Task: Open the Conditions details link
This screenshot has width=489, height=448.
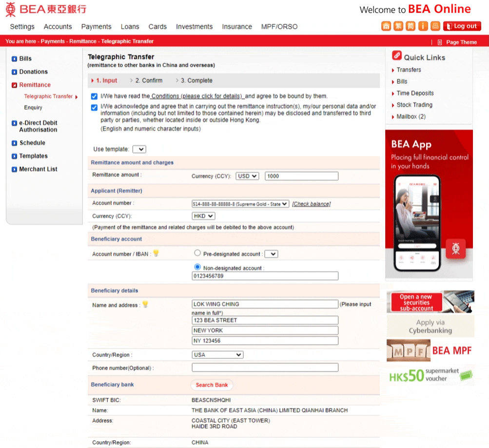Action: (x=196, y=97)
